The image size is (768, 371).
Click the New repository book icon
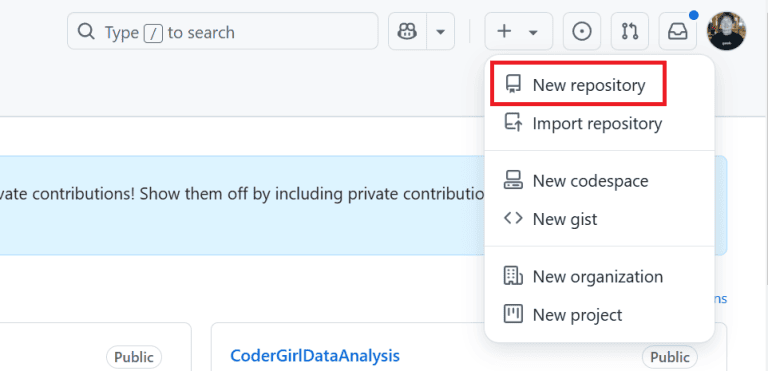513,85
